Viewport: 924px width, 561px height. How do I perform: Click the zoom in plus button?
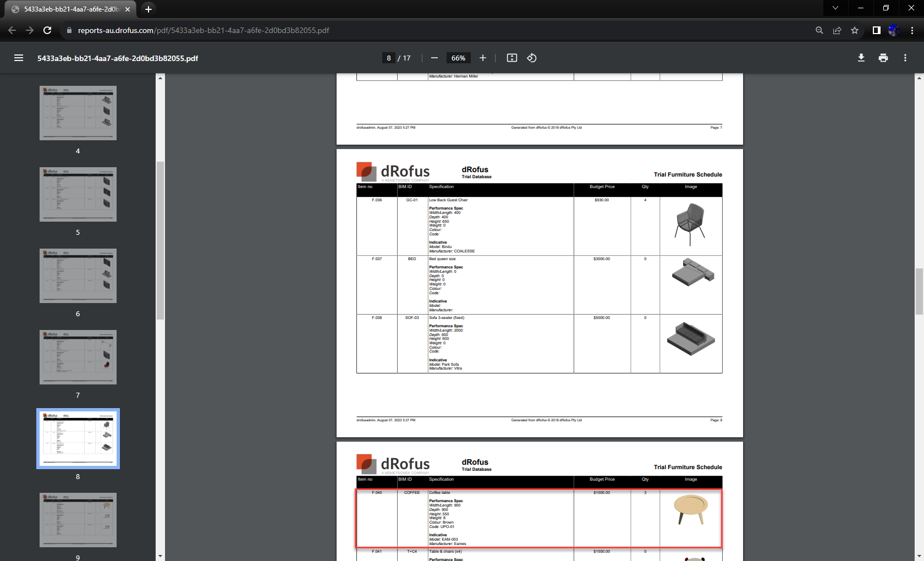(483, 58)
